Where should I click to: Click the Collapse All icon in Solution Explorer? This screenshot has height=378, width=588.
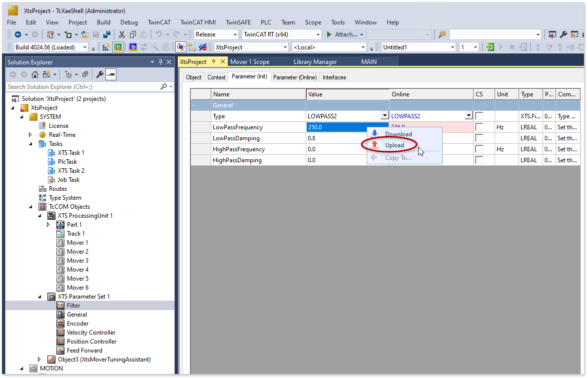pos(85,74)
